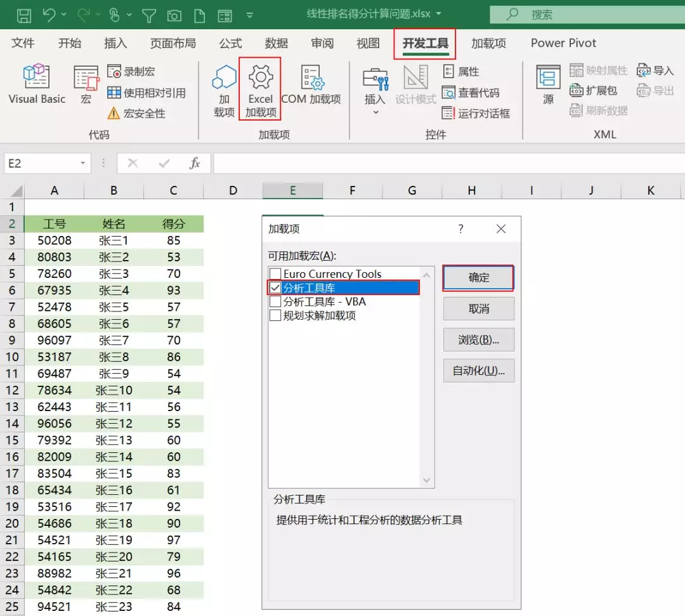Switch to the 插入 (Insert) tab

pos(115,43)
